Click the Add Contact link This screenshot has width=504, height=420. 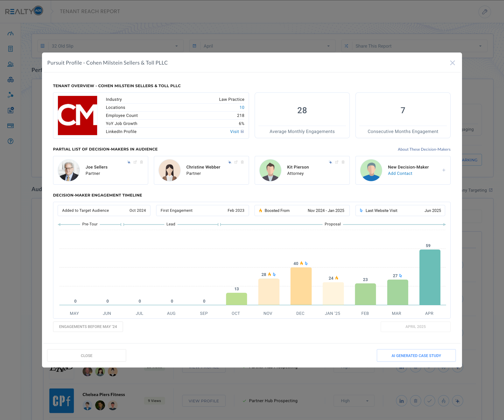tap(400, 174)
